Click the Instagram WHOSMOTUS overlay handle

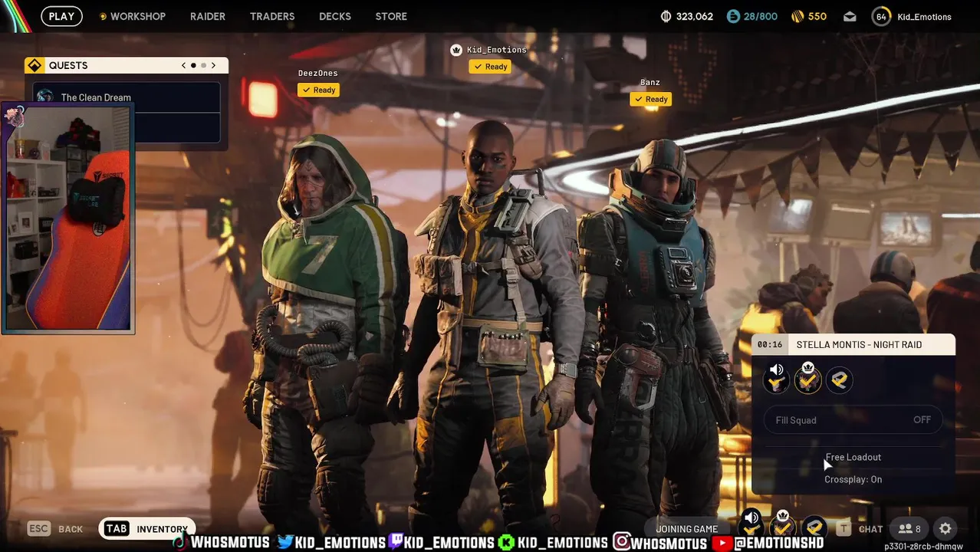coord(659,543)
